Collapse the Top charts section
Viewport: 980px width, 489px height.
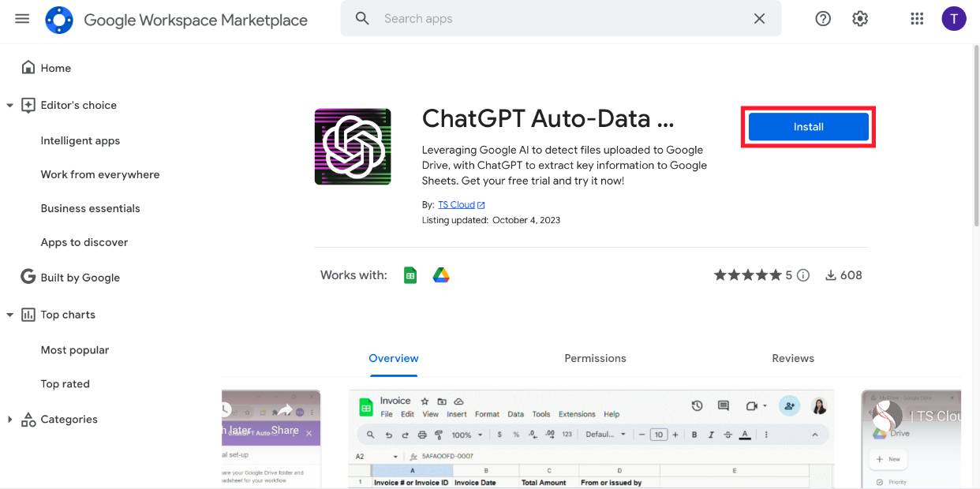pos(9,315)
